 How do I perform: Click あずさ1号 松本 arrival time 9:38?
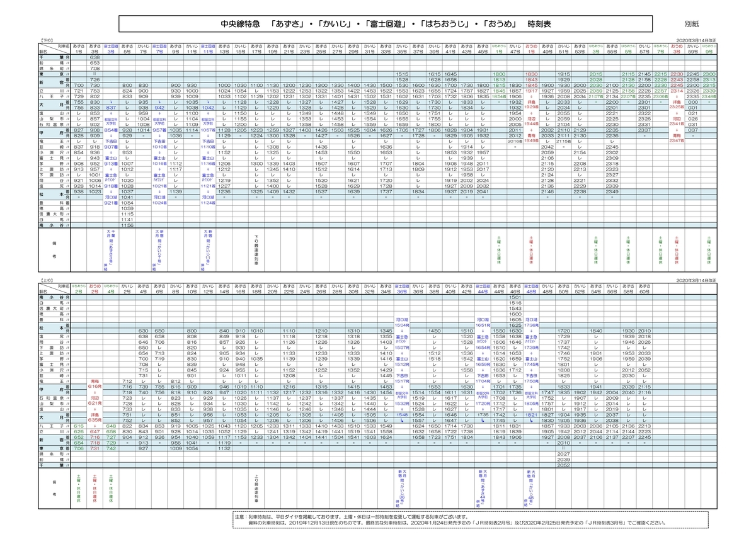click(78, 191)
